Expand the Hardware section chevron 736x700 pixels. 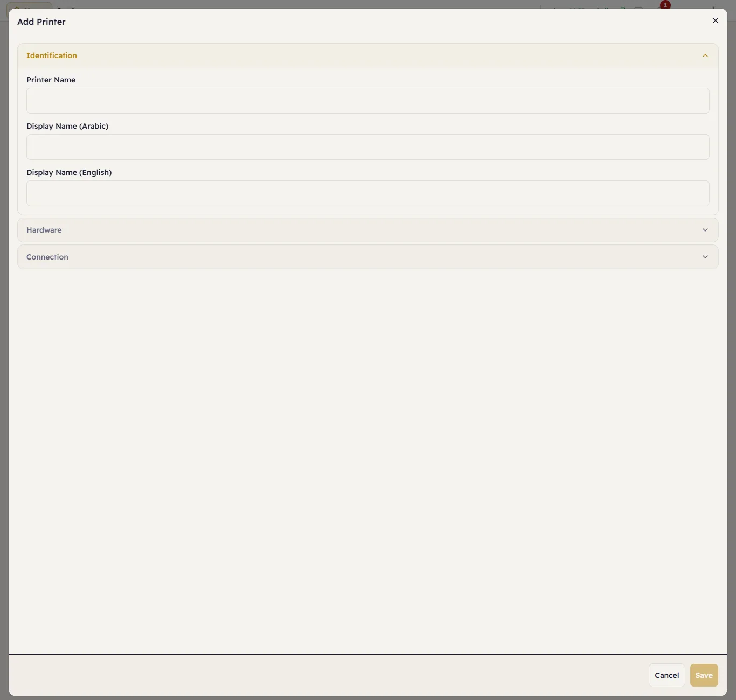coord(705,230)
